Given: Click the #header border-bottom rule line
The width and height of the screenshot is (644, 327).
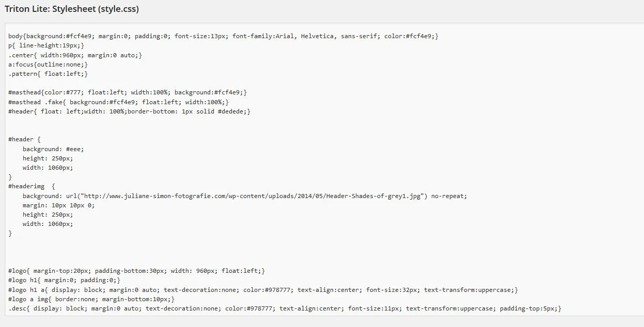Looking at the screenshot, I should [x=130, y=111].
